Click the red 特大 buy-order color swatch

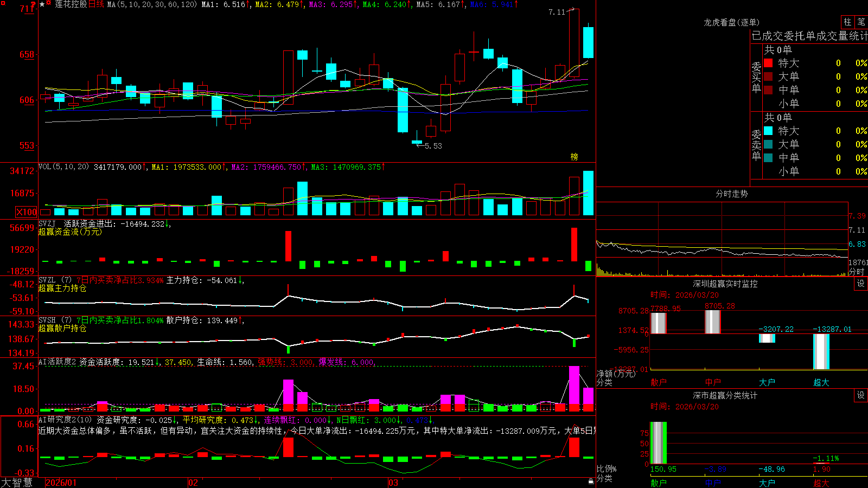(768, 63)
